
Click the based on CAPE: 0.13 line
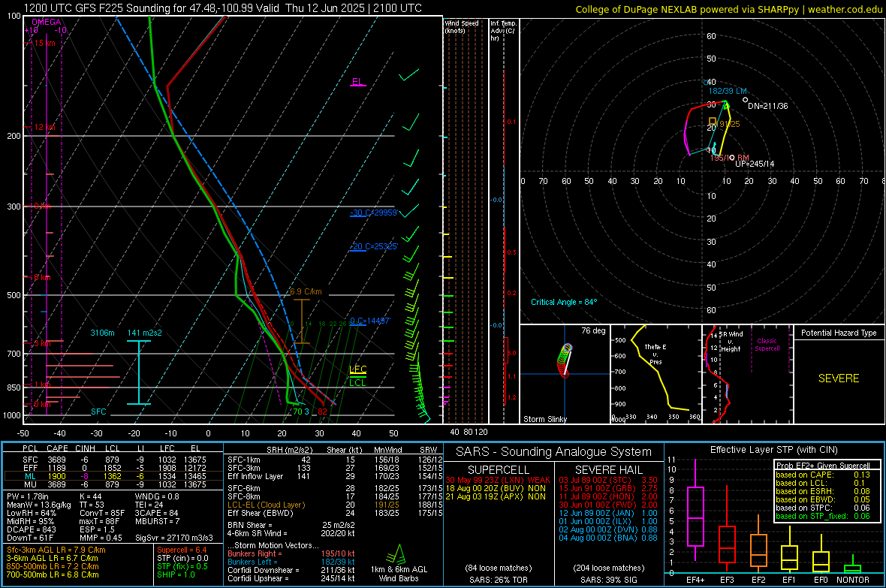click(x=823, y=475)
